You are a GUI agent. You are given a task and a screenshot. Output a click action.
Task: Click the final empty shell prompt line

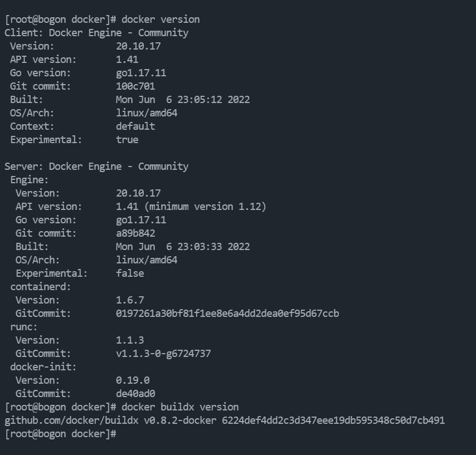(60, 434)
